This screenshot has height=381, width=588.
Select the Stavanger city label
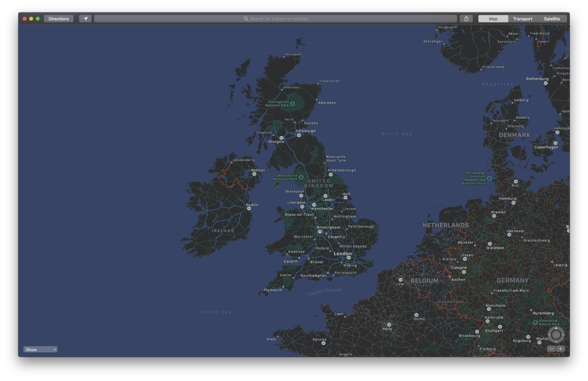pos(433,41)
